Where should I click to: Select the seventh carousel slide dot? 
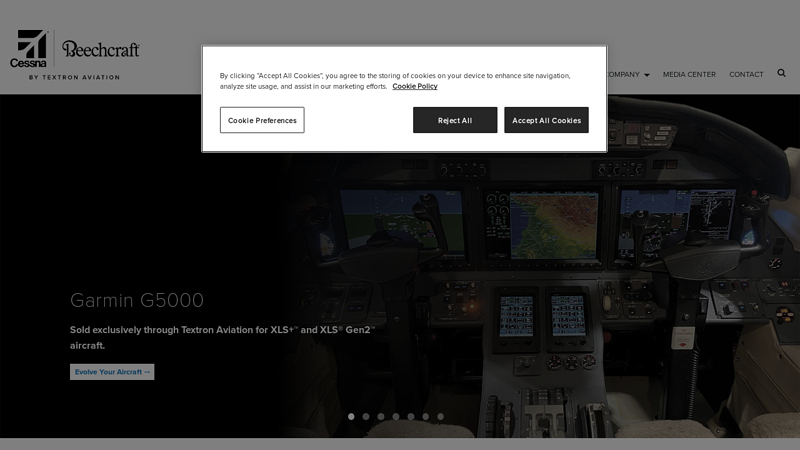440,417
